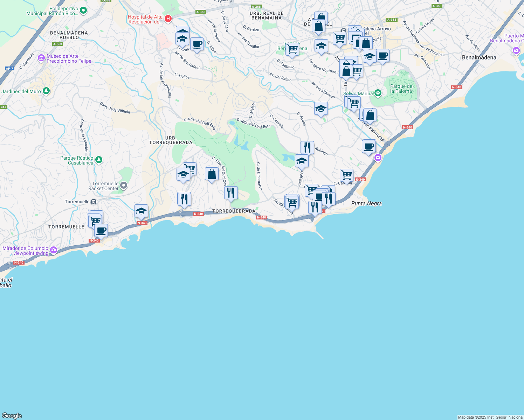
Task: Click the shopping cart icon in Torremuelle
Action: pos(95,220)
